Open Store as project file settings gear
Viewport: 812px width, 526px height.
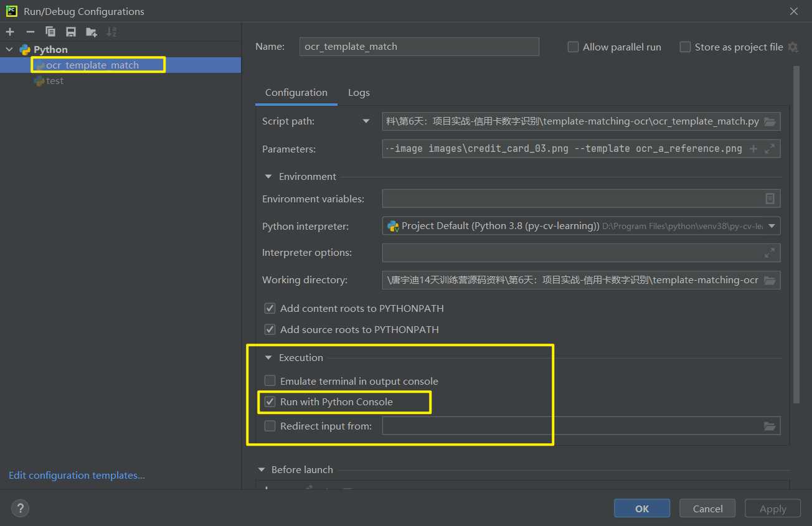click(x=793, y=47)
